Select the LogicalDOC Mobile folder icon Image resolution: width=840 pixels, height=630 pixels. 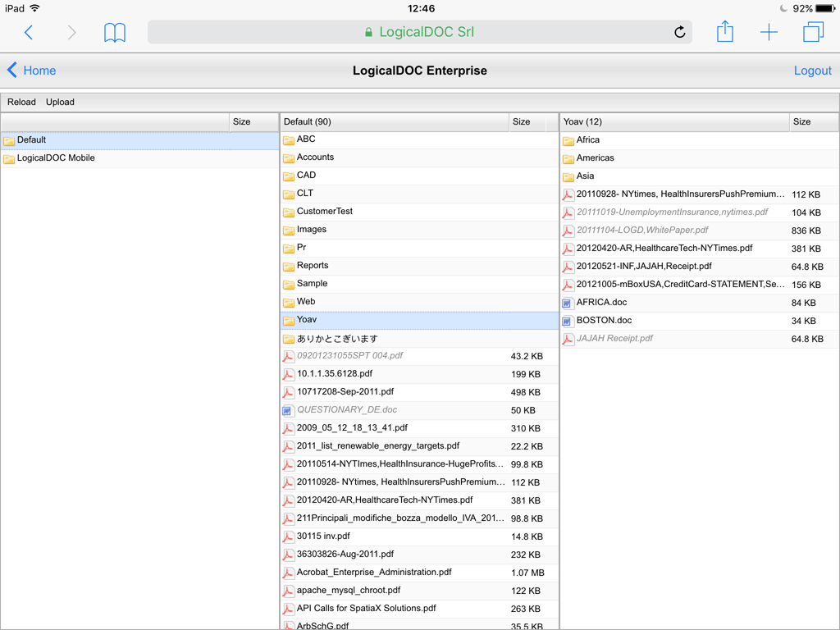(x=9, y=159)
